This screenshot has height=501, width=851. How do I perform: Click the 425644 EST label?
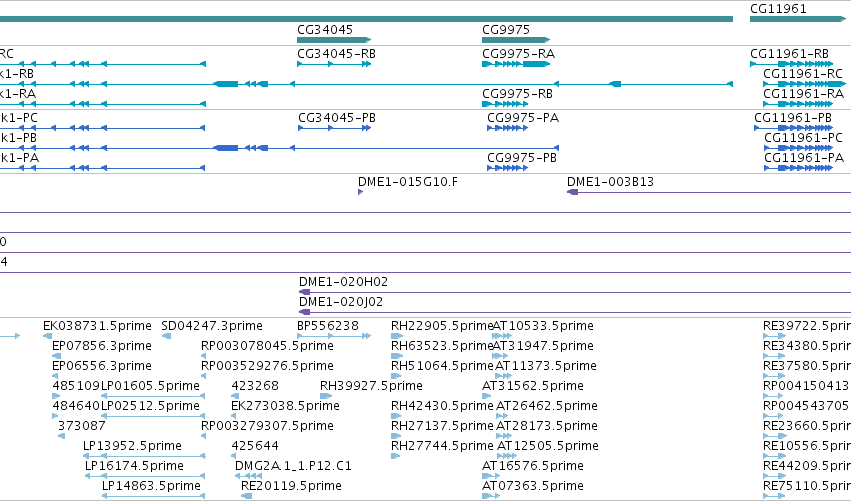click(255, 446)
